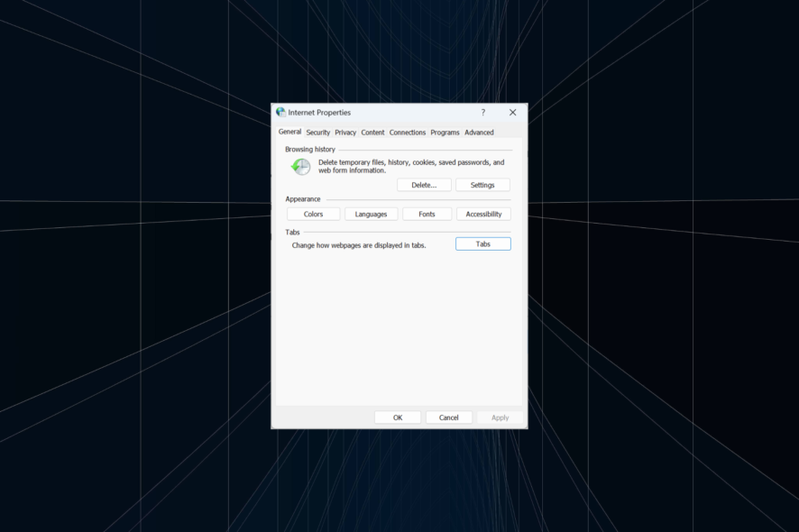Open the Fonts button
This screenshot has width=799, height=532.
(x=427, y=214)
